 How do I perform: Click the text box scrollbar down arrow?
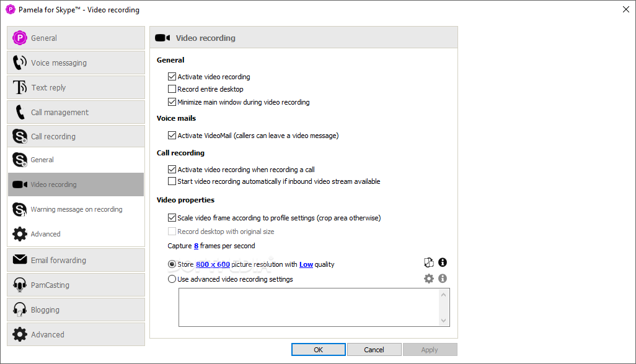click(x=443, y=320)
